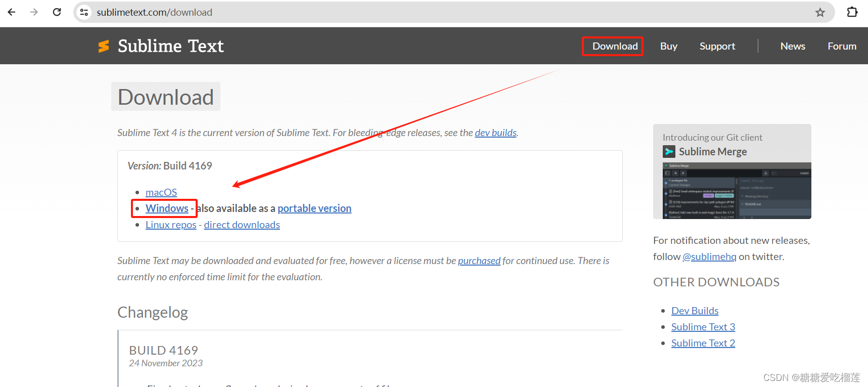Open the browser extensions puzzle icon
This screenshot has width=868, height=387.
[852, 12]
